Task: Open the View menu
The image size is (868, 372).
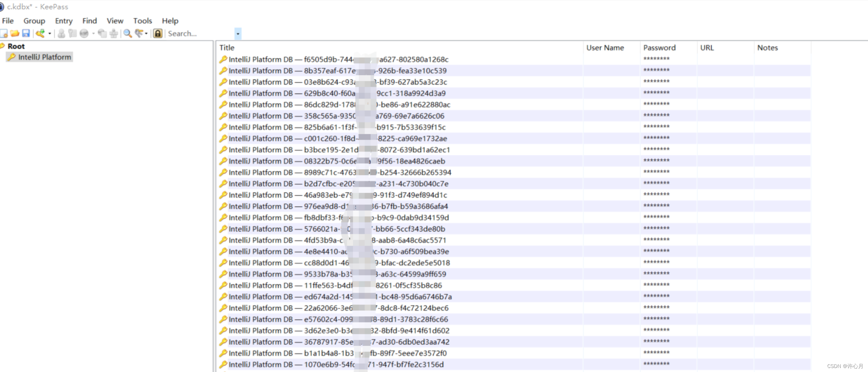Action: click(x=115, y=21)
